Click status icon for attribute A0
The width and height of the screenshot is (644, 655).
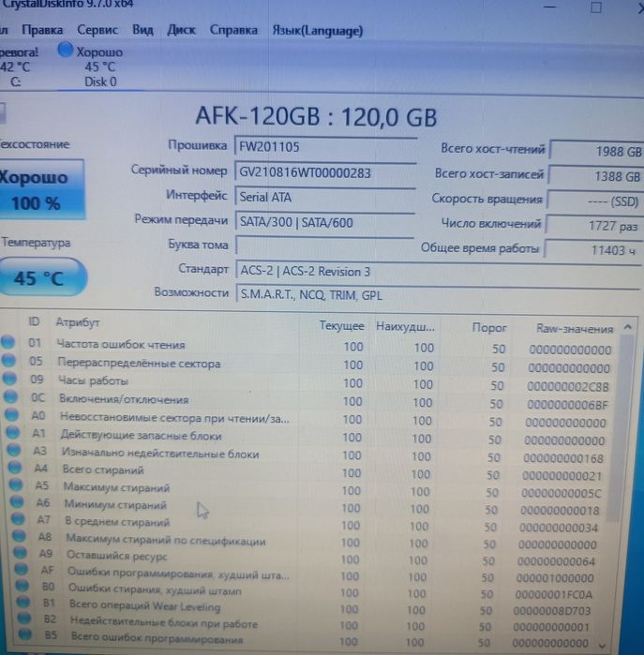[x=11, y=414]
